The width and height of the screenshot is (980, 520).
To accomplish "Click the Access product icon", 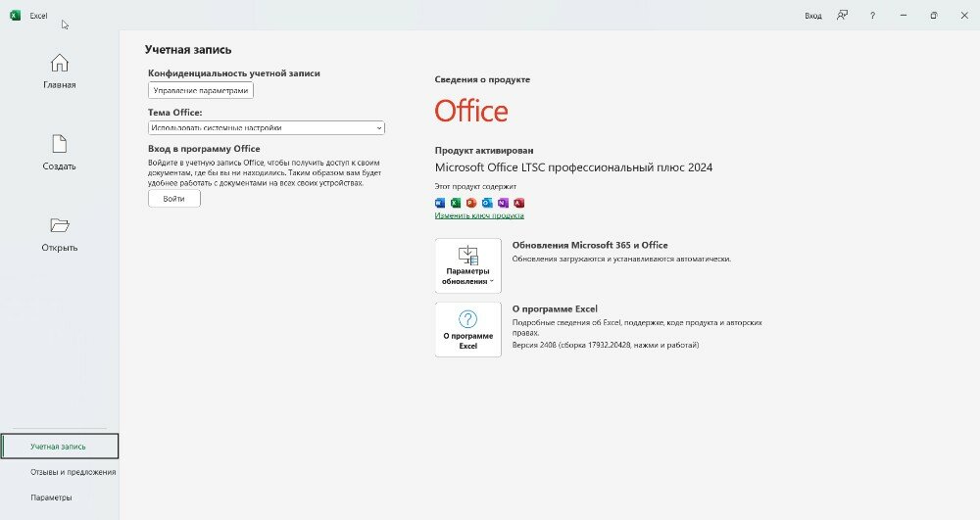I will click(x=518, y=203).
